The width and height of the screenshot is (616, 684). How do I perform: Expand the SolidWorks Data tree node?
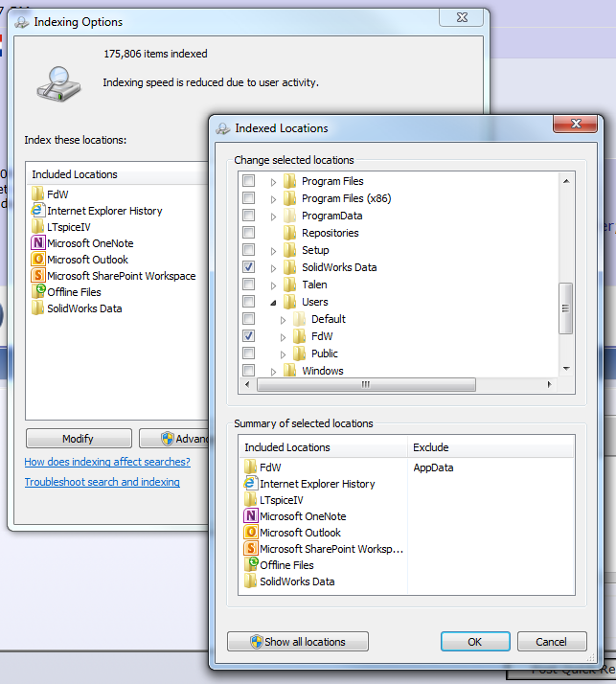274,268
